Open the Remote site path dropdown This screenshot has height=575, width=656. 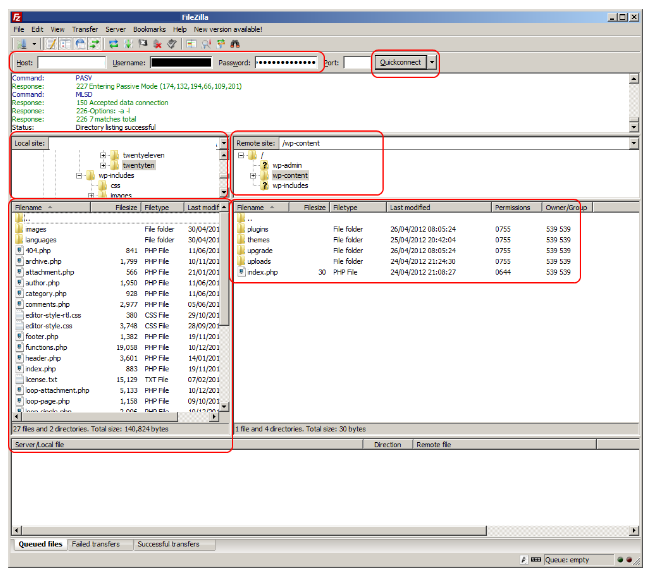[634, 144]
